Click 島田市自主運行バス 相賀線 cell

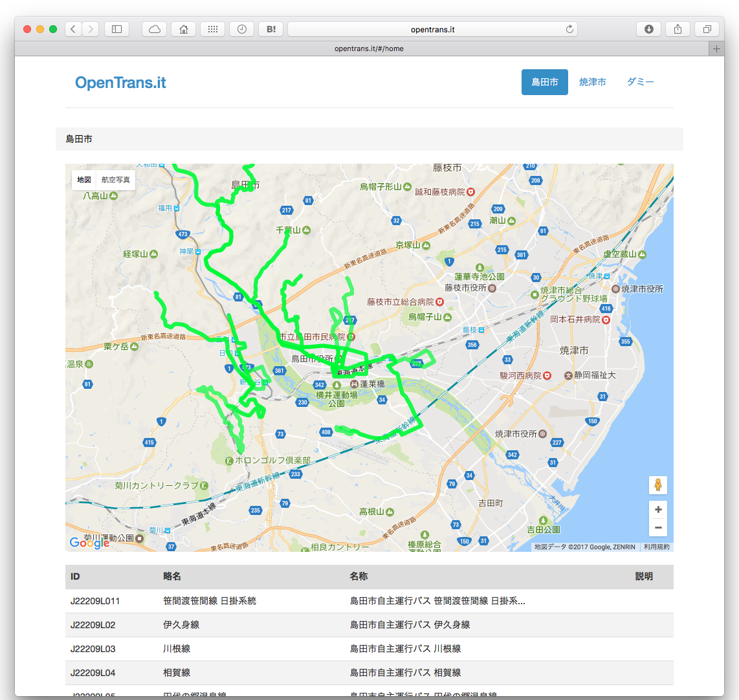point(405,673)
